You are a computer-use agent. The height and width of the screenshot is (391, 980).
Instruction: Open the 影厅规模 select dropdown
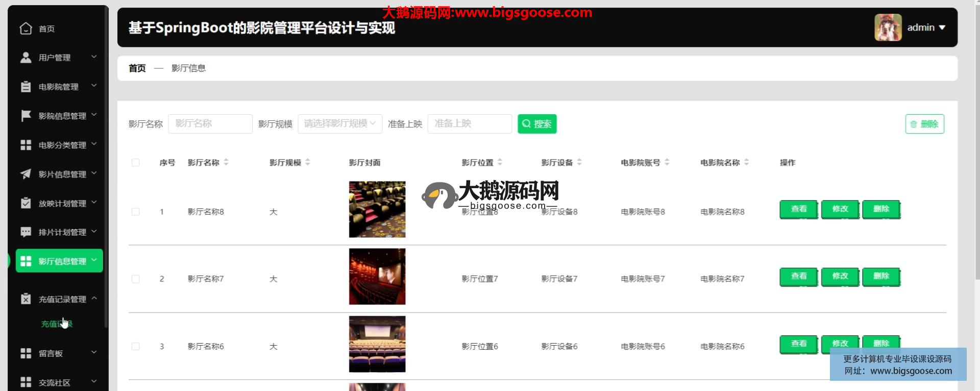tap(340, 124)
